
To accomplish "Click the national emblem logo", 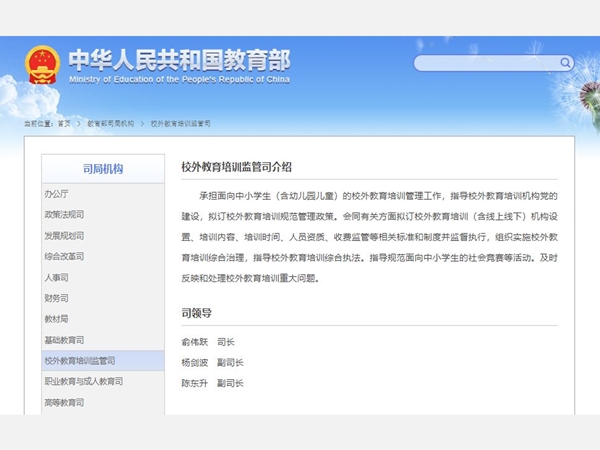I will (x=42, y=65).
